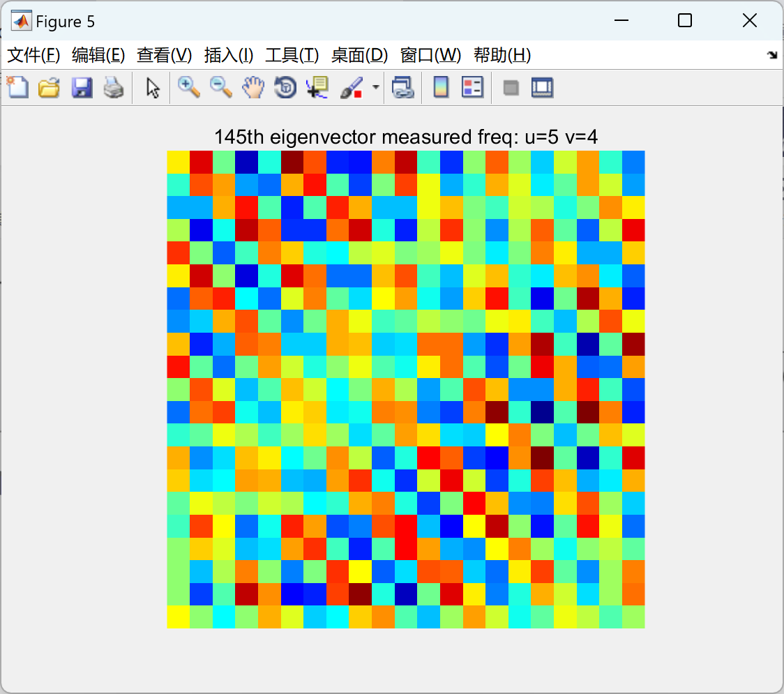Image resolution: width=784 pixels, height=694 pixels.
Task: Open the 插入(I) menu
Action: click(229, 55)
